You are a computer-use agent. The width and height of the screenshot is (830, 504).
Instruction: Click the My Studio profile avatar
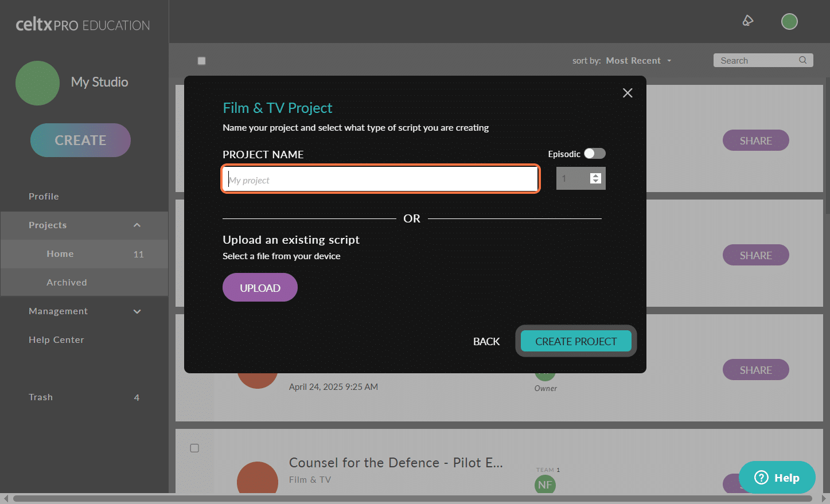[38, 83]
